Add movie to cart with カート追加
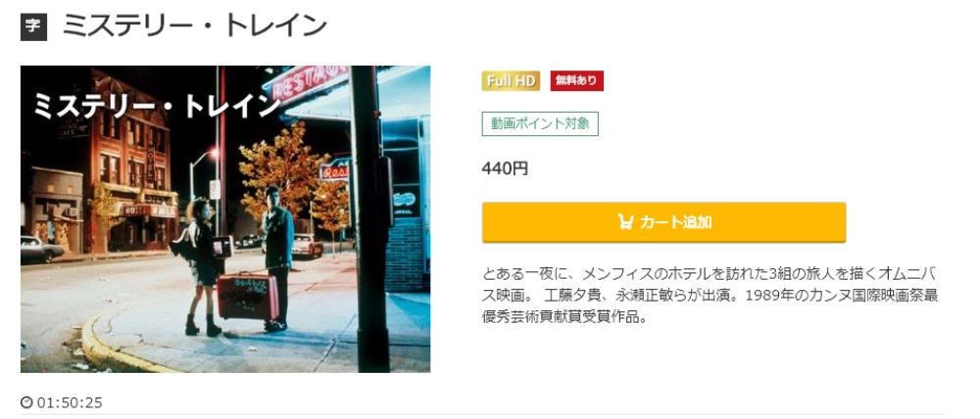Viewport: 980px width, 419px height. [663, 222]
